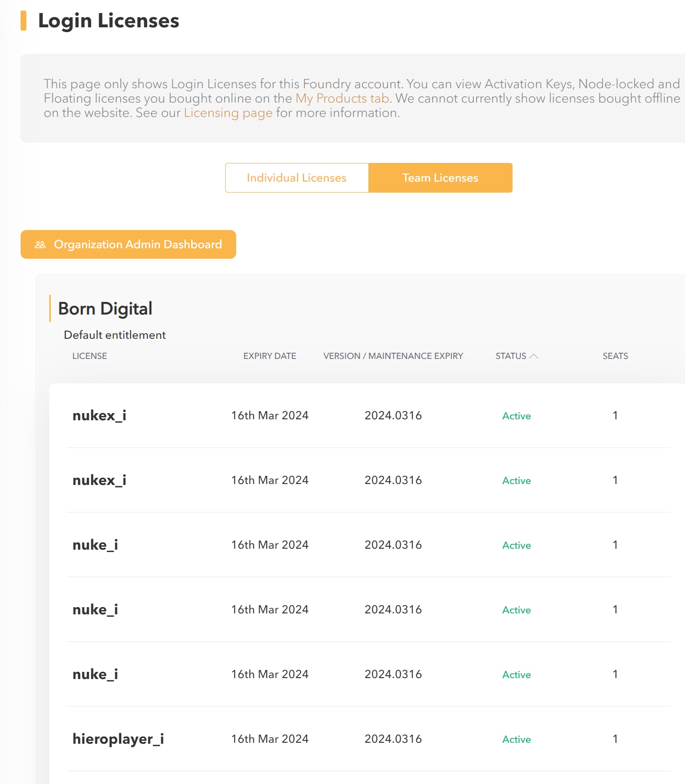The height and width of the screenshot is (784, 685).
Task: Click the last nuke_i license name
Action: pos(95,674)
